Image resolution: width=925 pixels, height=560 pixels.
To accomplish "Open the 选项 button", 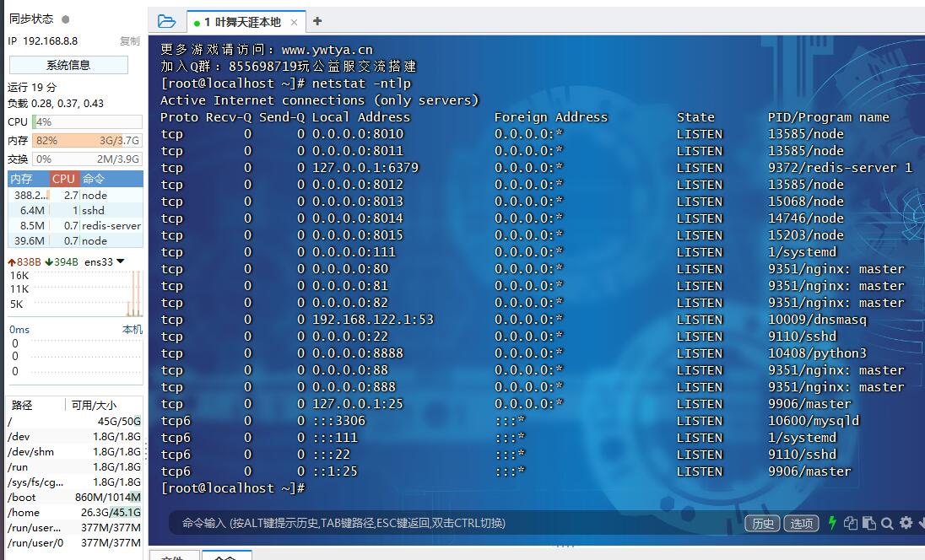I will click(x=801, y=523).
